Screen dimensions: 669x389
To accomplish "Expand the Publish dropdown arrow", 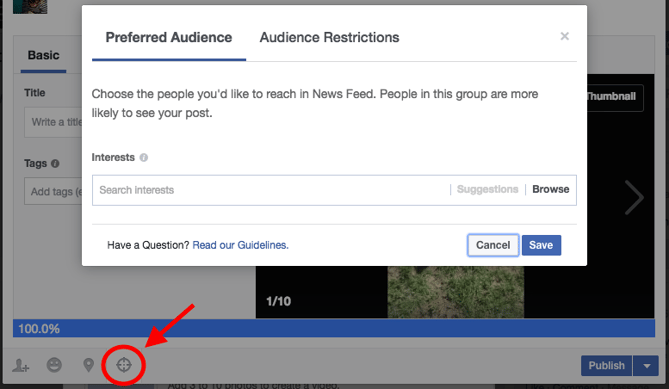I will [x=646, y=366].
